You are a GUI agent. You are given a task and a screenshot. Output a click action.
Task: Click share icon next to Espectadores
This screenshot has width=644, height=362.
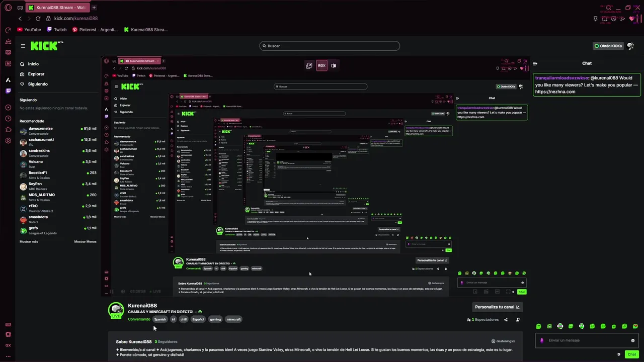[506, 320]
